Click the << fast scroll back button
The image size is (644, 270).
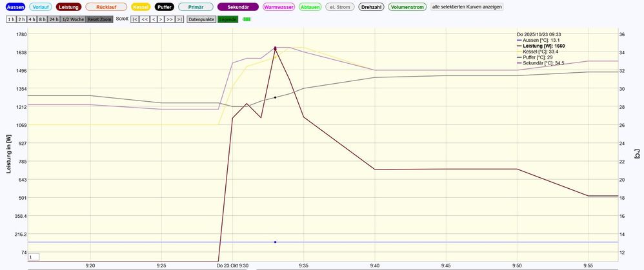pyautogui.click(x=145, y=19)
